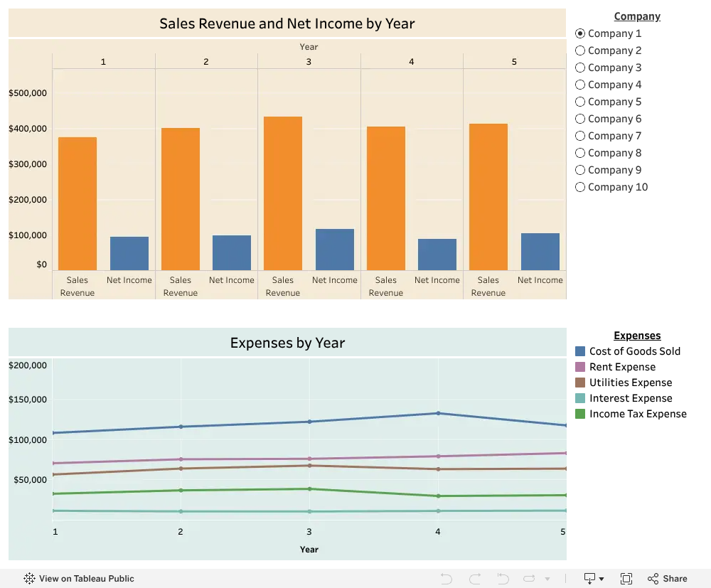Select the Company 2 radio button

(x=580, y=50)
